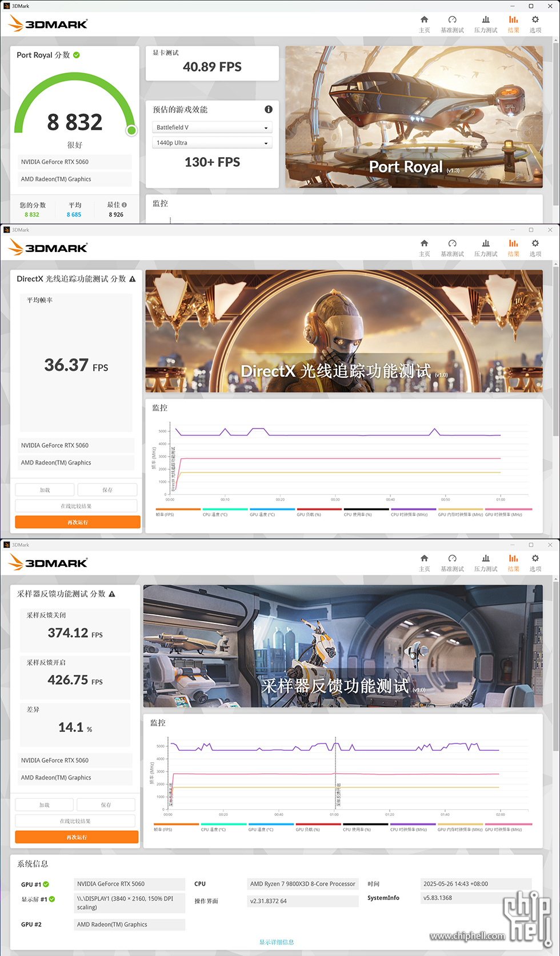Image resolution: width=560 pixels, height=956 pixels.
Task: Go to 主页 in DirectX 光线追踪 window
Action: pyautogui.click(x=424, y=248)
